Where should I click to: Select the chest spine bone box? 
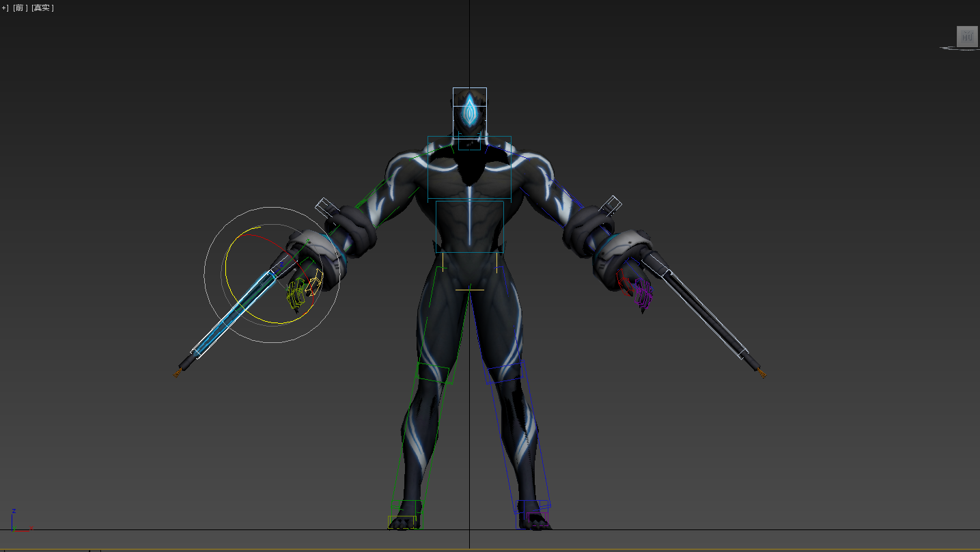coord(469,167)
